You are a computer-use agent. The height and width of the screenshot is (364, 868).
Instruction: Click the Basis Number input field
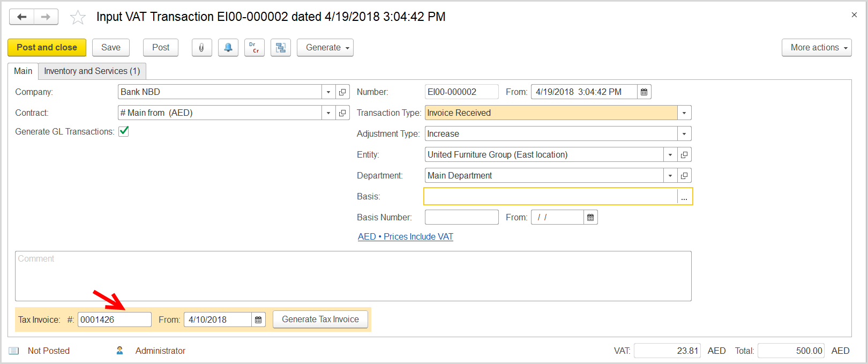click(462, 217)
